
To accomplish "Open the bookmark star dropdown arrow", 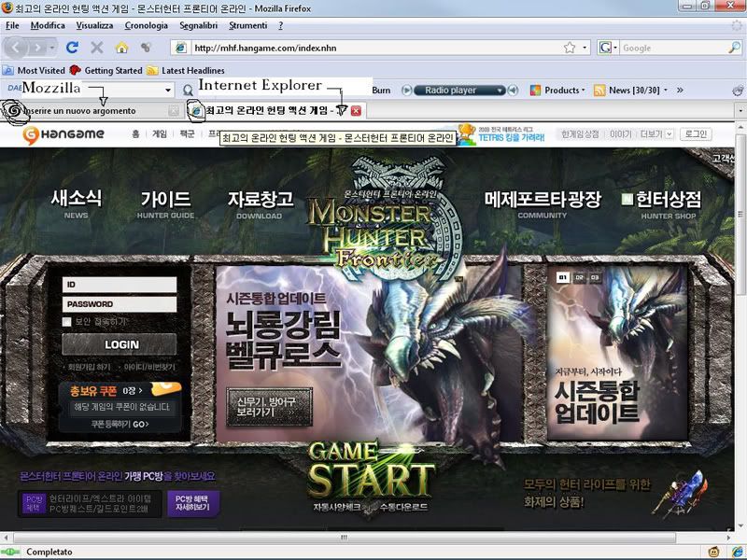I will pos(585,48).
